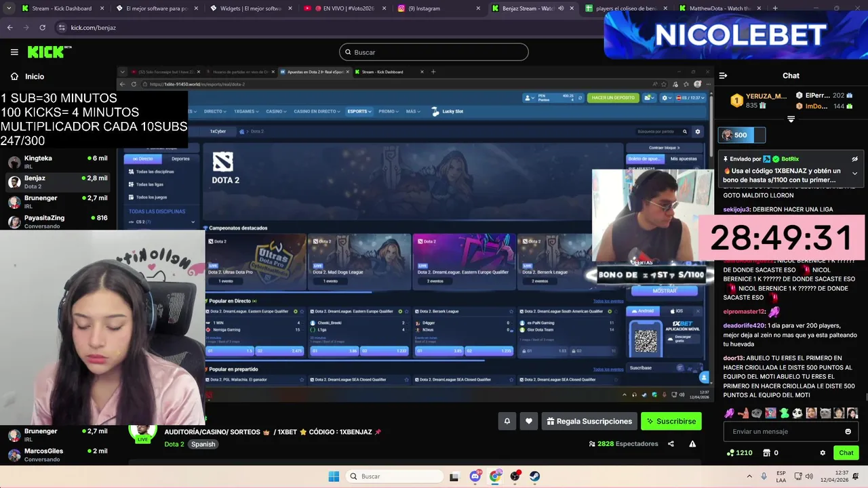
Task: Click the kick.com/benjaz address bar
Action: (x=94, y=28)
